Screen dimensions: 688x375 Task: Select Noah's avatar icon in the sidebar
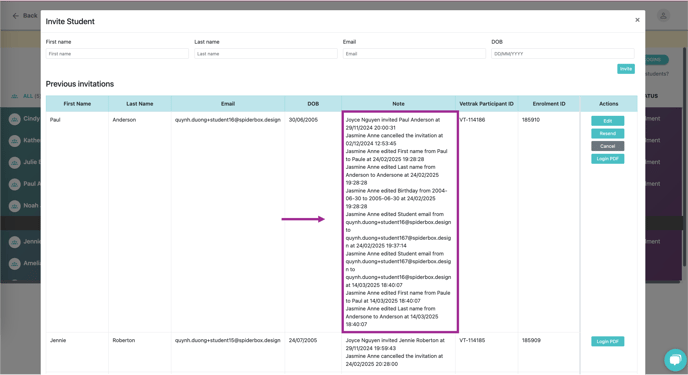pyautogui.click(x=14, y=206)
